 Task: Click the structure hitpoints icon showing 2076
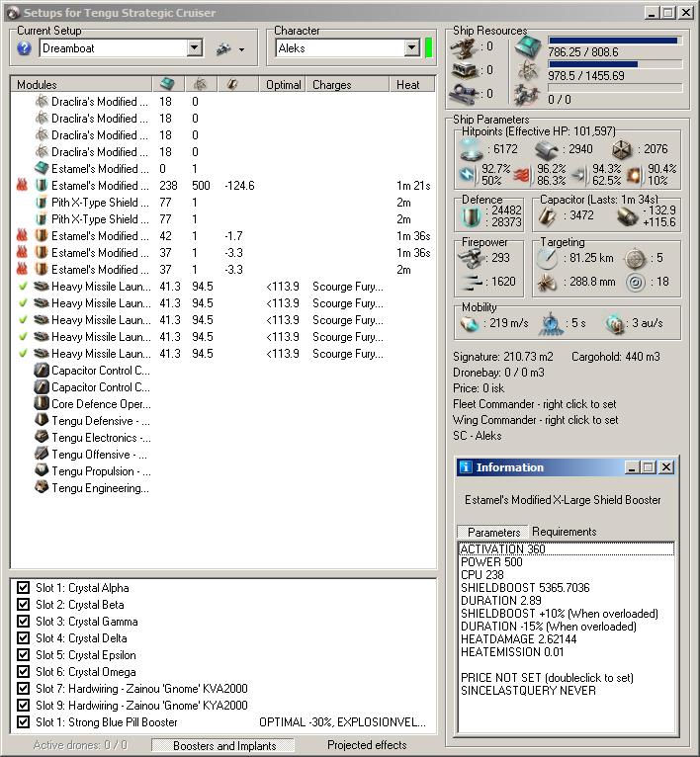pyautogui.click(x=622, y=150)
